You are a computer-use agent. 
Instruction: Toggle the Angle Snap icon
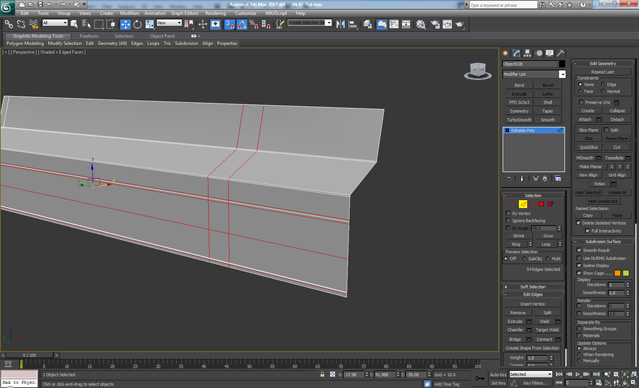pyautogui.click(x=242, y=24)
